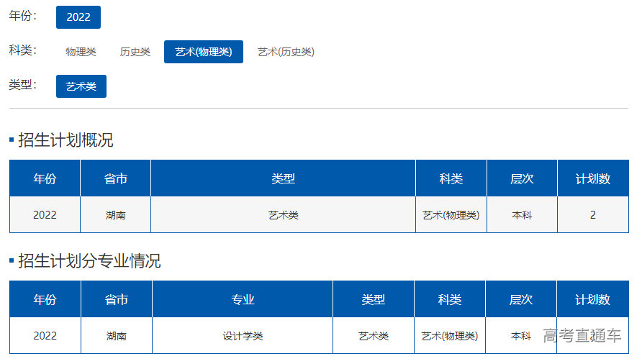Select the 2022 year filter button
The width and height of the screenshot is (642, 364).
coord(78,17)
